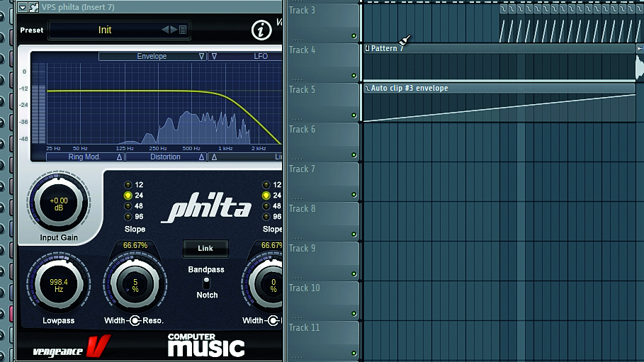
Task: Select the Track 4 header
Action: pyautogui.click(x=323, y=62)
